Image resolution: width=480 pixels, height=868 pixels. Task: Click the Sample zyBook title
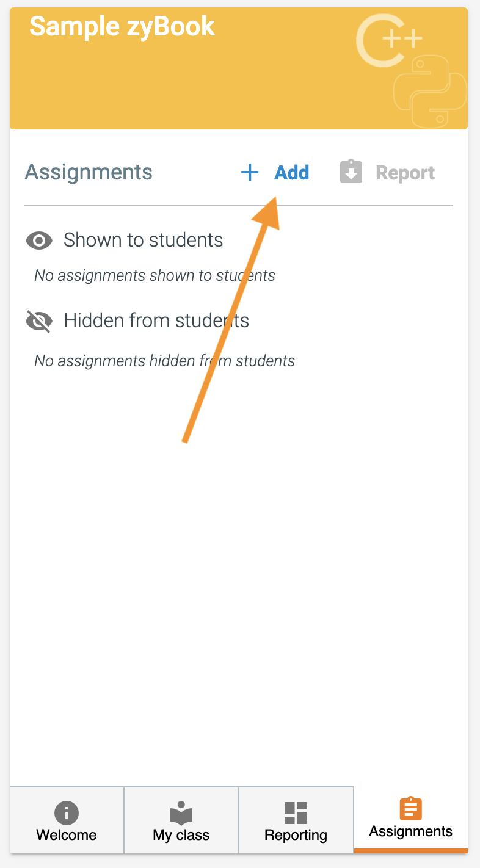(122, 26)
